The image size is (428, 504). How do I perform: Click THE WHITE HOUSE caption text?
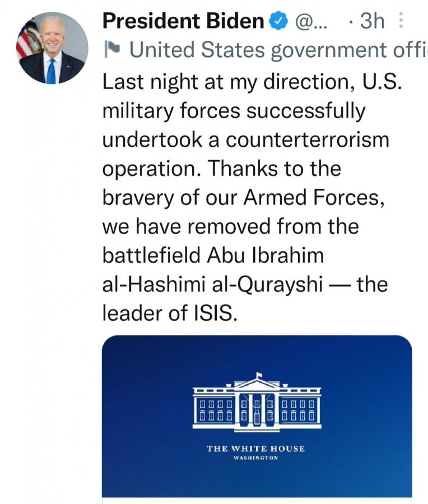point(256,449)
